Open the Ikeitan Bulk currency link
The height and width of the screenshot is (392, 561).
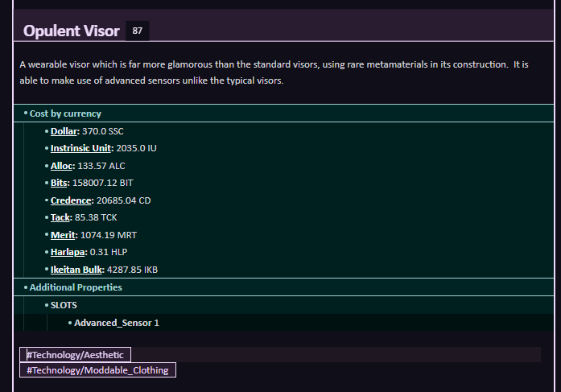click(76, 270)
